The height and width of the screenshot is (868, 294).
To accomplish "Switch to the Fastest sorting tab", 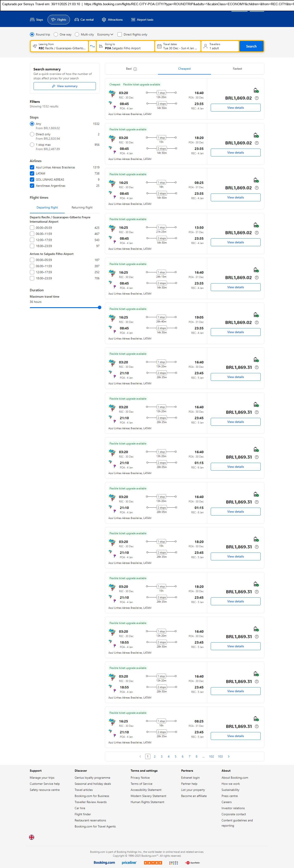I will (237, 69).
